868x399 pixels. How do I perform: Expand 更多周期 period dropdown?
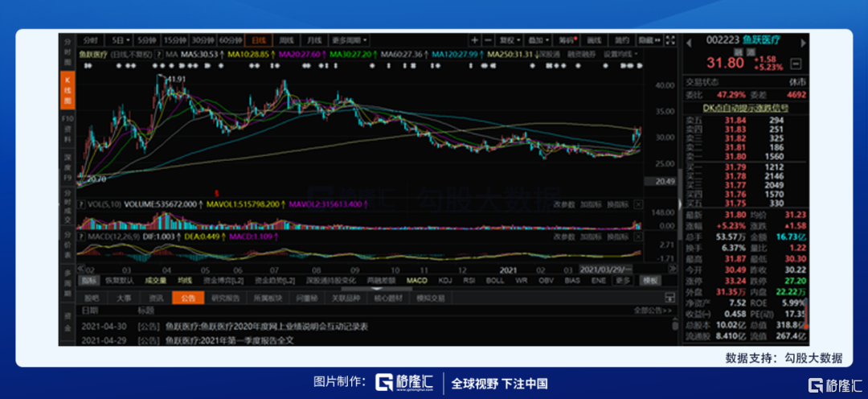[x=350, y=40]
